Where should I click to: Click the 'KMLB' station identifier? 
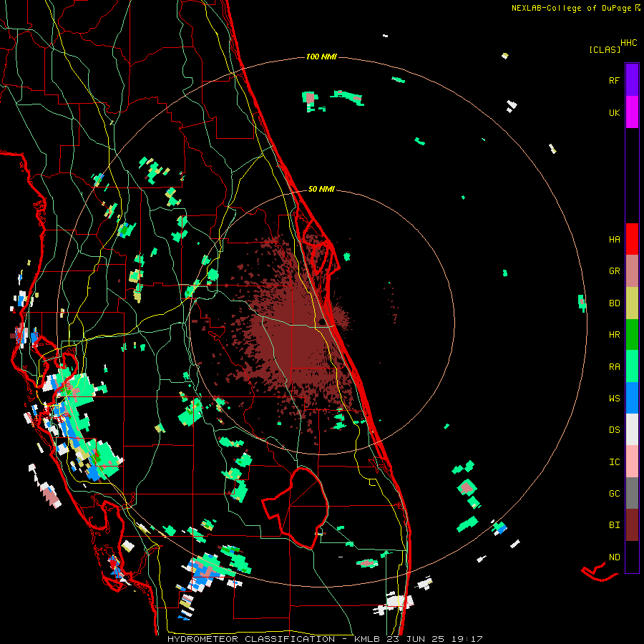tap(367, 639)
